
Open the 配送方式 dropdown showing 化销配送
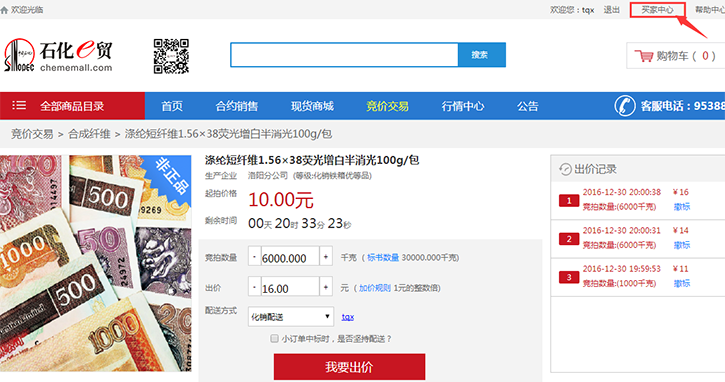tap(291, 317)
